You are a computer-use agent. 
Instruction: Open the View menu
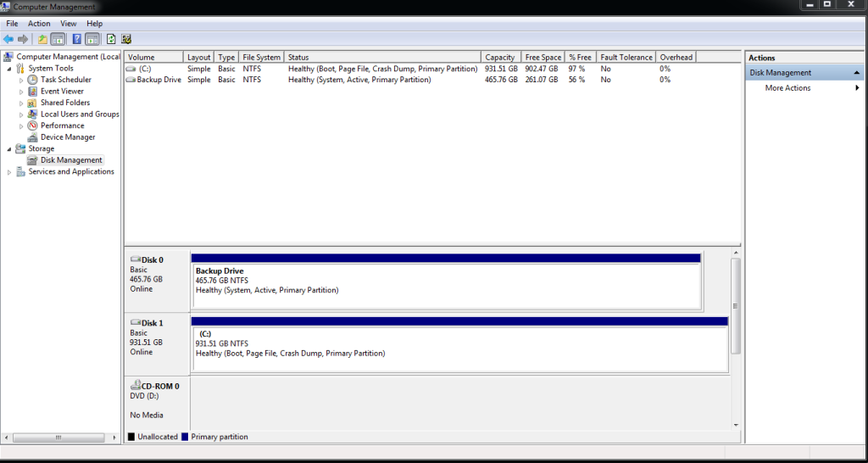[69, 24]
